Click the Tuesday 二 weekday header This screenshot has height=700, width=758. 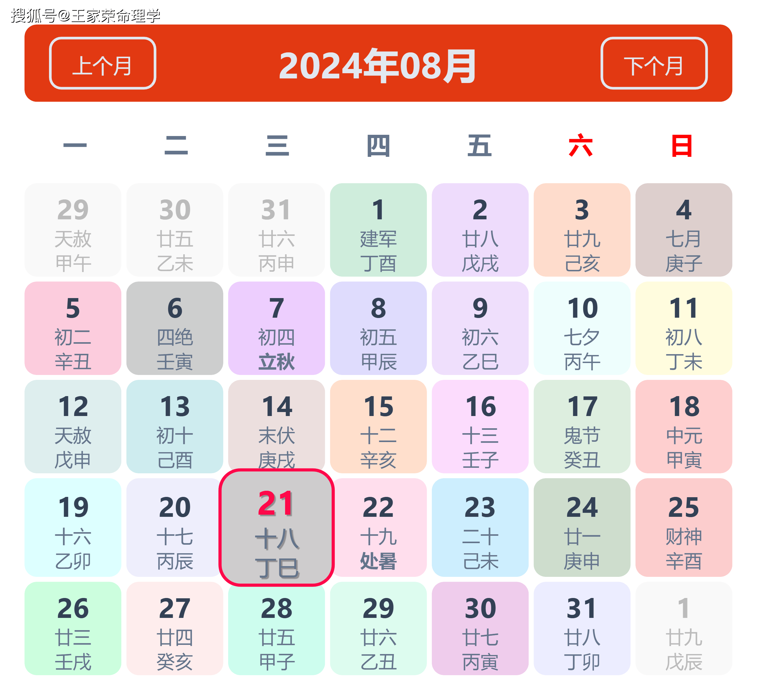pos(176,146)
